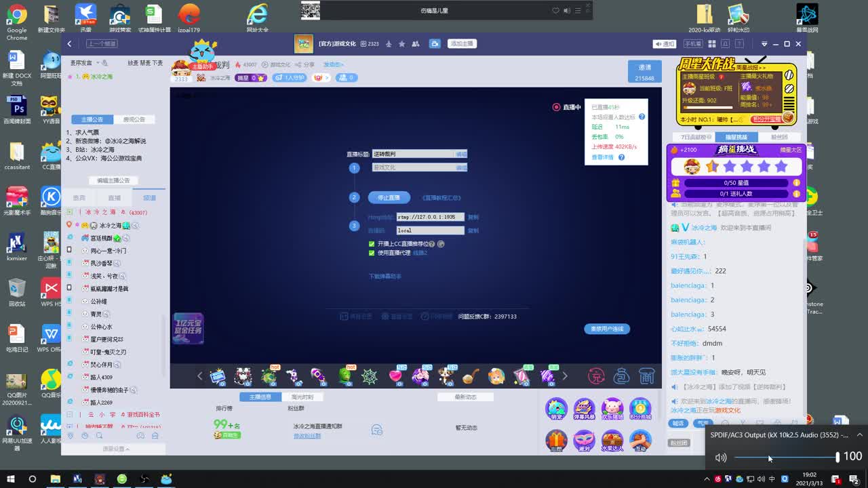Select the pink heart gift icon
Screen dimensions: 868x488
395,375
